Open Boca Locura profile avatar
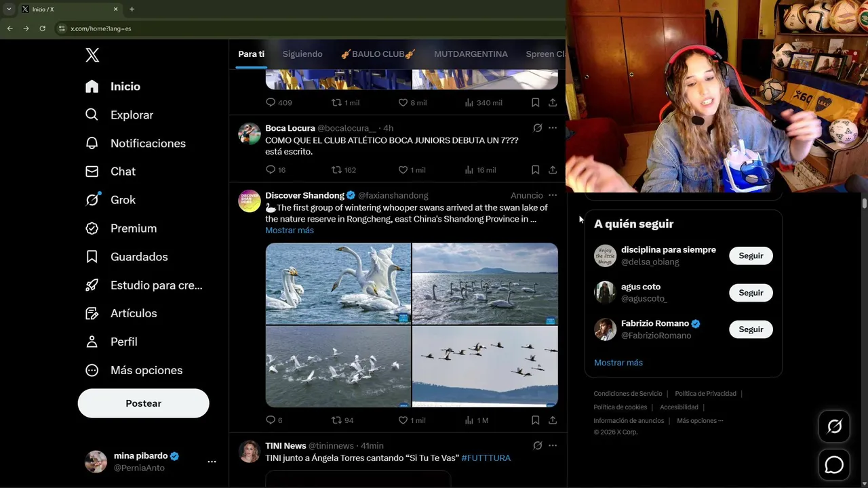Screen dimensions: 868x488 (x=250, y=134)
